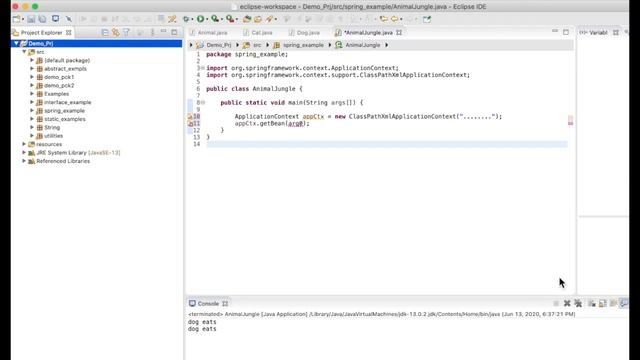Select the demo_pck1 package

(x=59, y=77)
